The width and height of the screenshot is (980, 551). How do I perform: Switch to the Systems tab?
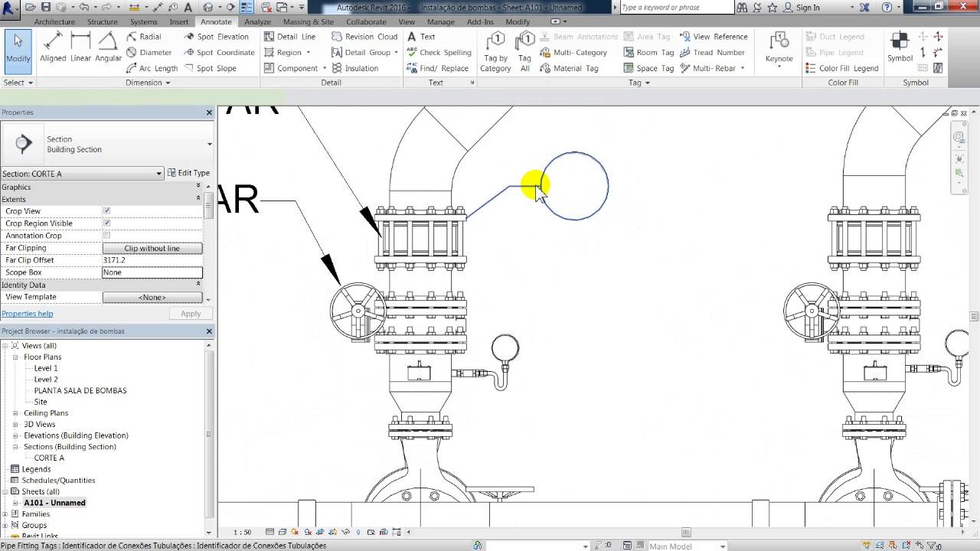pyautogui.click(x=143, y=22)
